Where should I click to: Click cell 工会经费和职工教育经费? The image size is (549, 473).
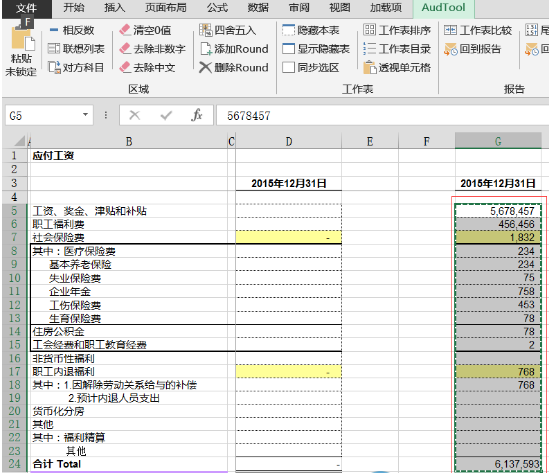(128, 345)
